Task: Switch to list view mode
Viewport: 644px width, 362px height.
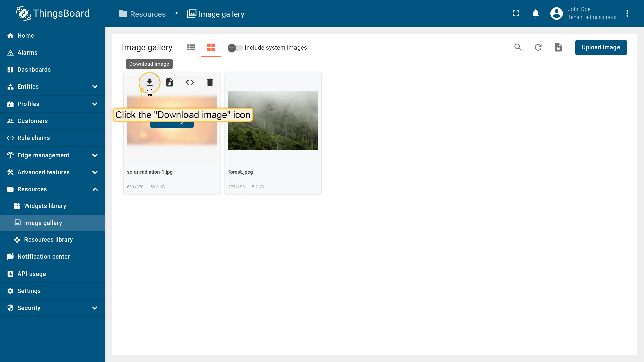Action: [191, 47]
